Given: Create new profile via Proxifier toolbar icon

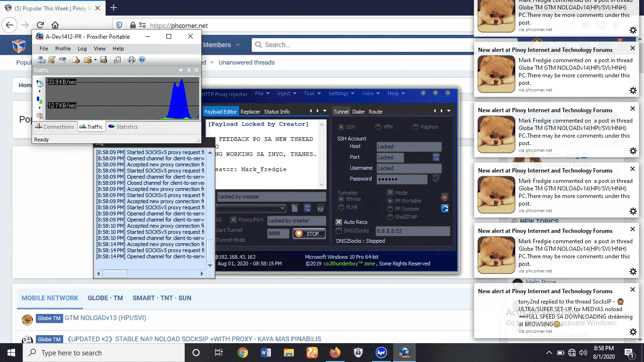Looking at the screenshot, I should (x=76, y=59).
